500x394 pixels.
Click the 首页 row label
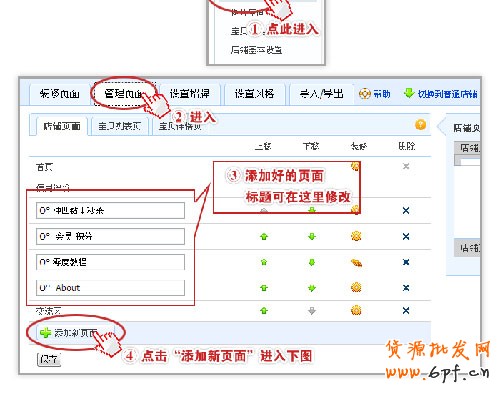(x=44, y=167)
